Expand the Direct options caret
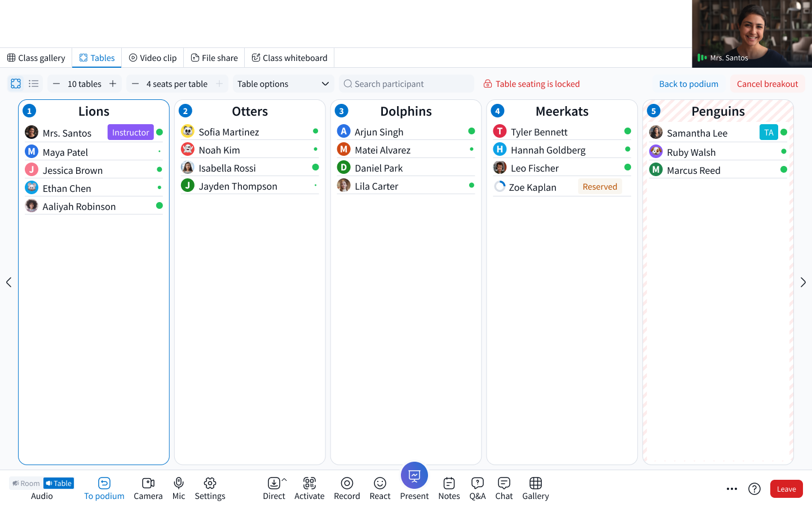Screen dimensions: 812x508 click(284, 480)
